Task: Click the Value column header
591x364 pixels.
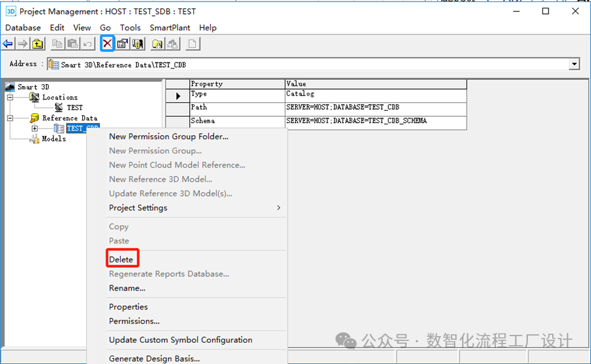Action: [x=376, y=84]
